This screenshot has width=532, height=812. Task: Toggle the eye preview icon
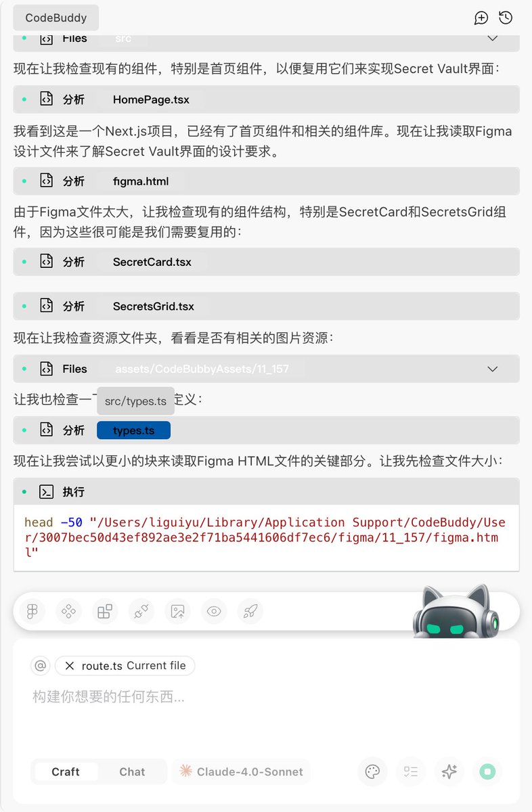pyautogui.click(x=215, y=612)
